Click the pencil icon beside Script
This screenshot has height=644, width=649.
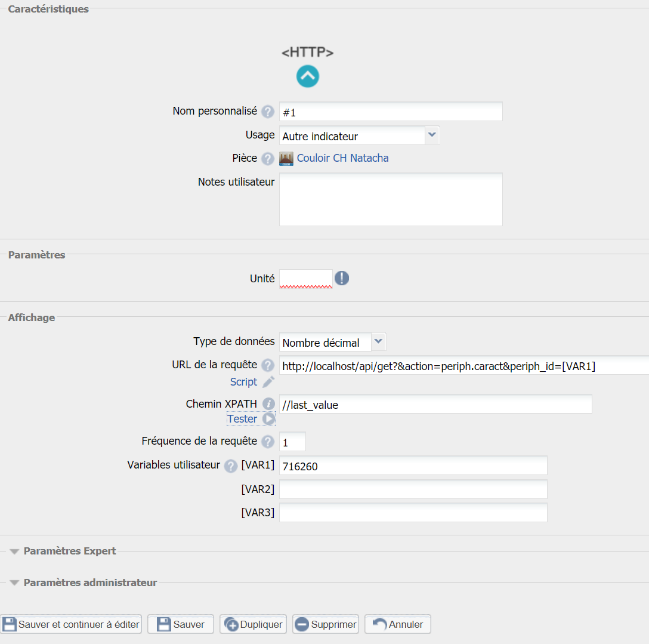[268, 382]
